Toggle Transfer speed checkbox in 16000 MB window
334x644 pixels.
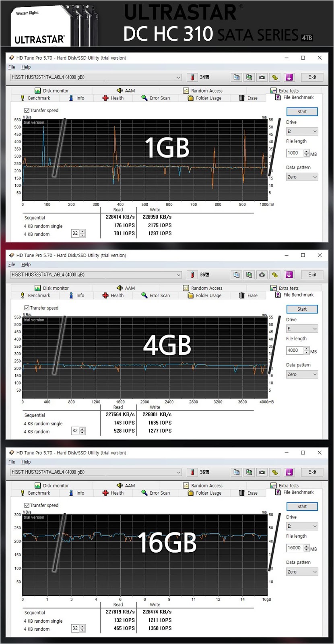click(27, 505)
